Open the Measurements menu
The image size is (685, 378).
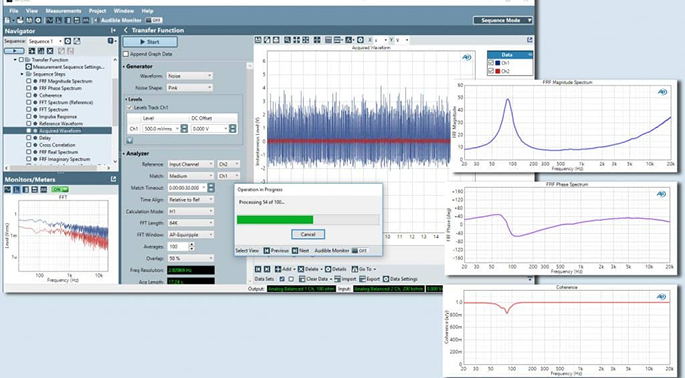(x=63, y=10)
